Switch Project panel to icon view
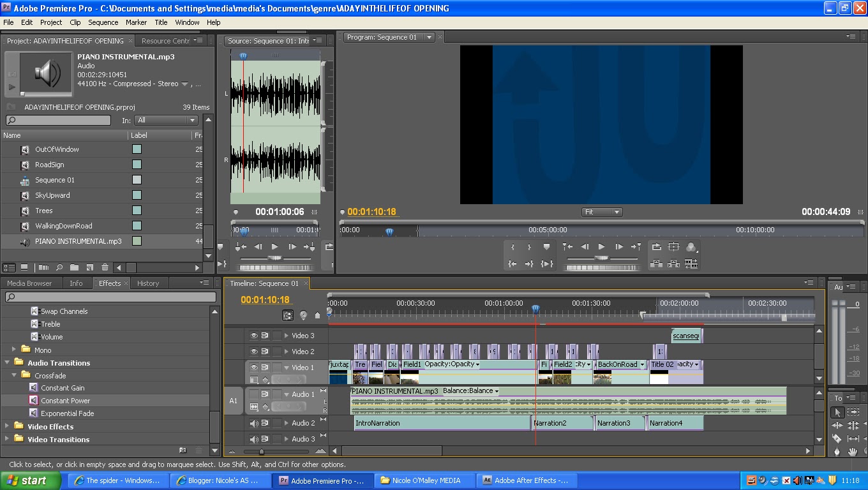Viewport: 868px width, 490px height. pyautogui.click(x=24, y=267)
